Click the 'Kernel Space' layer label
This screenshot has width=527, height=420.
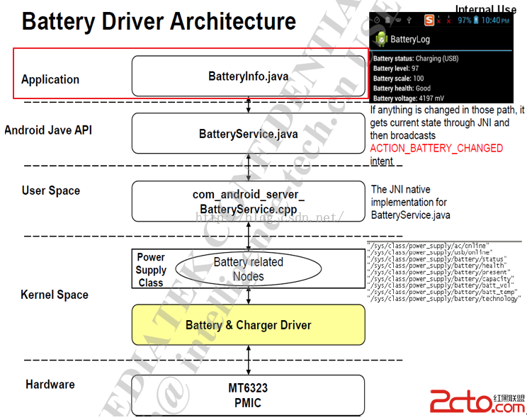point(55,295)
